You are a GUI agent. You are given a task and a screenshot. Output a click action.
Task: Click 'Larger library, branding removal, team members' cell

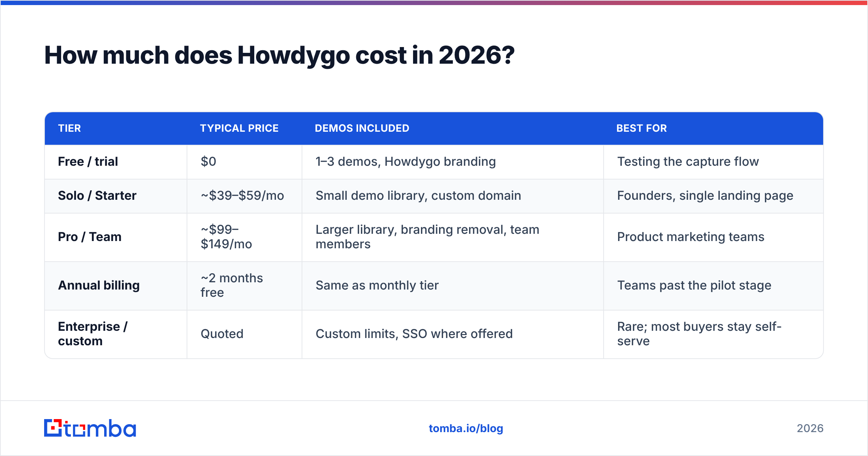[x=453, y=237]
